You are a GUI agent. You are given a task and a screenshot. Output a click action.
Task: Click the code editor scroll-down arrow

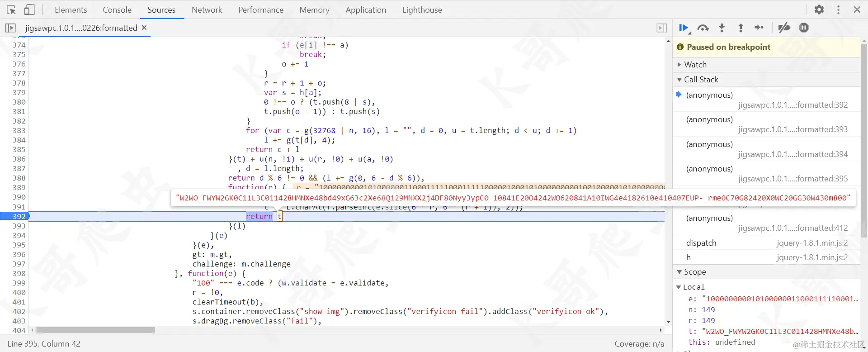[668, 322]
